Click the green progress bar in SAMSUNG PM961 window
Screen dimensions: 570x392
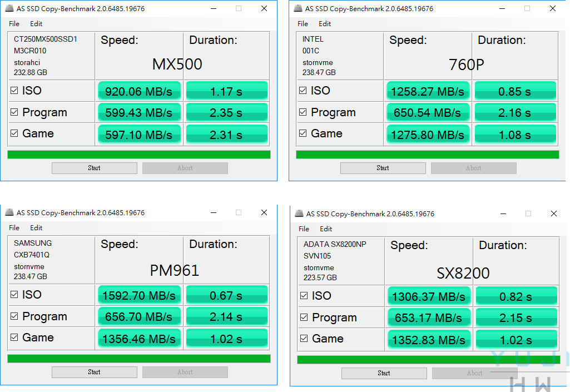(139, 359)
